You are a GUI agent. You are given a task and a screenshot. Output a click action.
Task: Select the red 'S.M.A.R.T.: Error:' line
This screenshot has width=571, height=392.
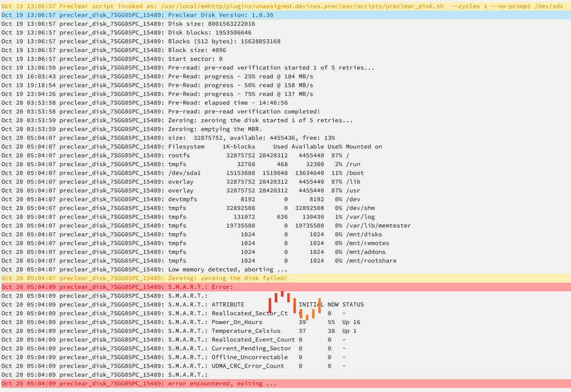[x=285, y=287]
